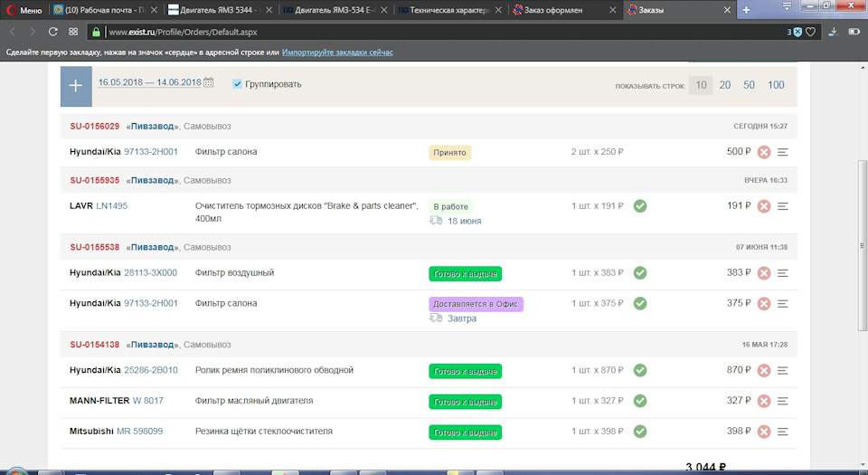Open row menu for LAVR LN1495
The image size is (868, 475).
pos(782,206)
